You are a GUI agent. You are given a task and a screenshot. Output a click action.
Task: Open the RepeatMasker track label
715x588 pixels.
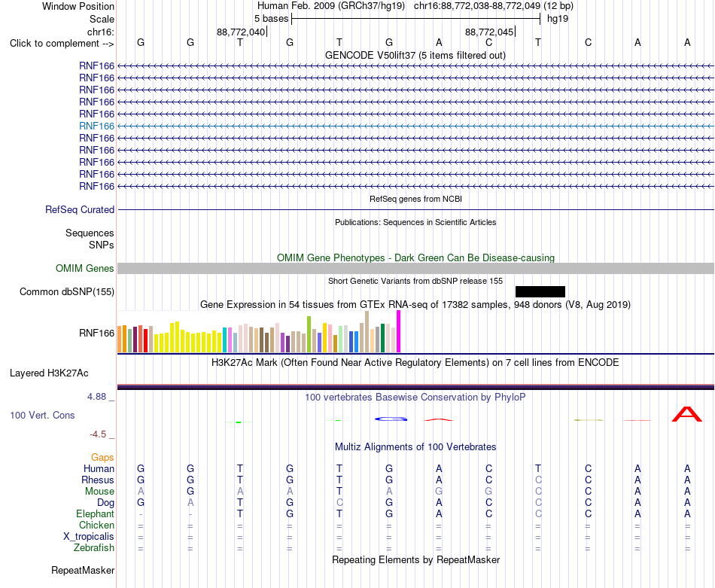83,570
